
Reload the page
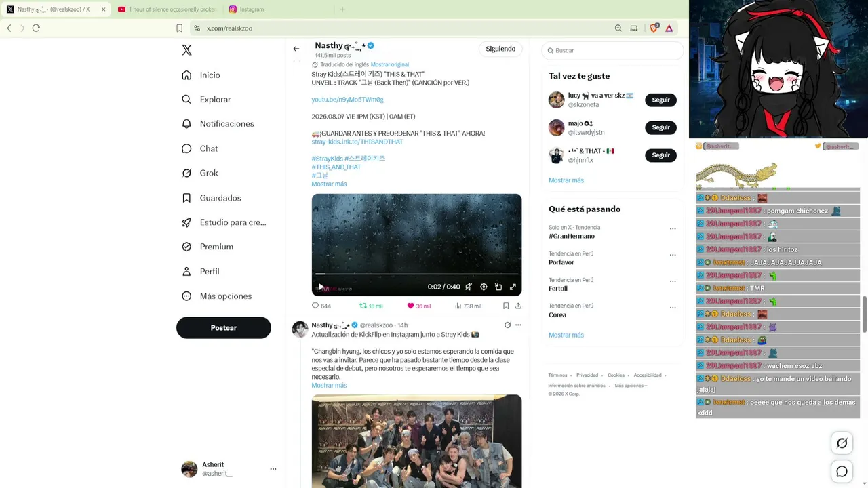pyautogui.click(x=36, y=28)
